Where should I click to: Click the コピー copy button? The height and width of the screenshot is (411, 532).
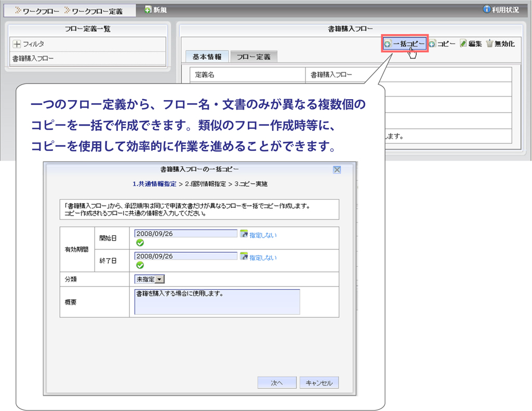pyautogui.click(x=442, y=44)
